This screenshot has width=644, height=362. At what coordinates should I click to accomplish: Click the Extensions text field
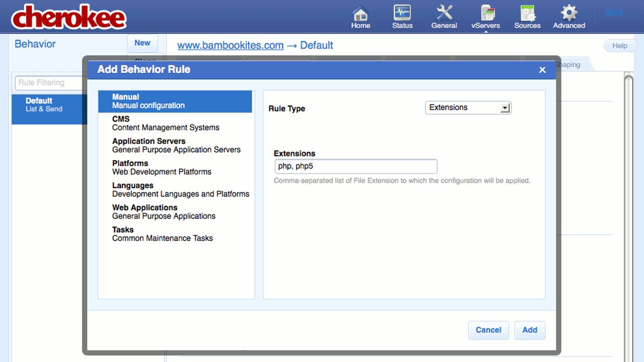click(x=355, y=166)
